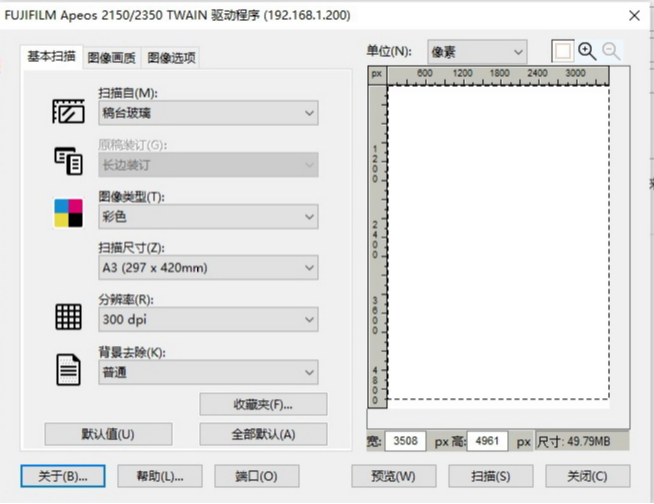This screenshot has width=654, height=504.
Task: Close the TWAIN driver window
Action: tap(634, 16)
